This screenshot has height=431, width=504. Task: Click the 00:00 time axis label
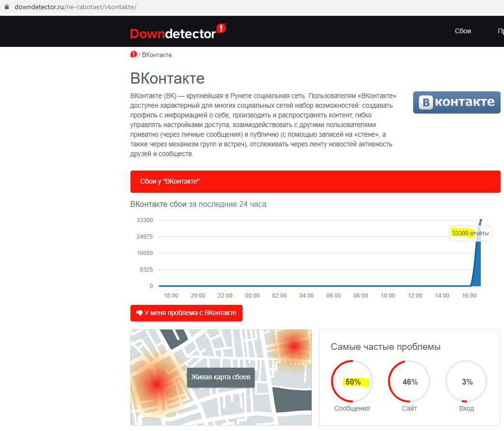tap(252, 296)
